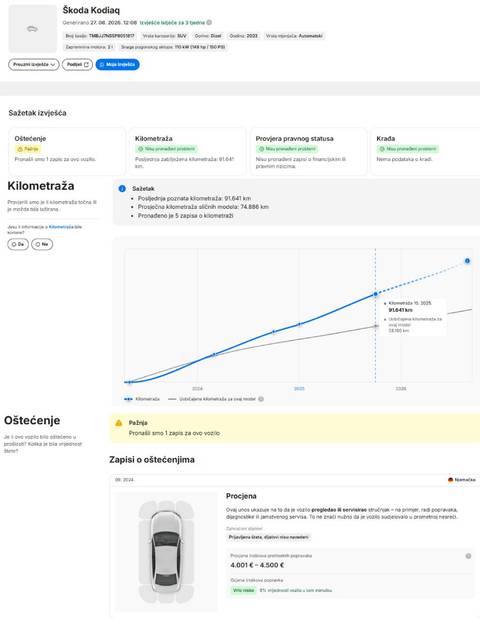Click the Kilometraža link in feedback question
Image resolution: width=480 pixels, height=619 pixels.
pos(59,227)
